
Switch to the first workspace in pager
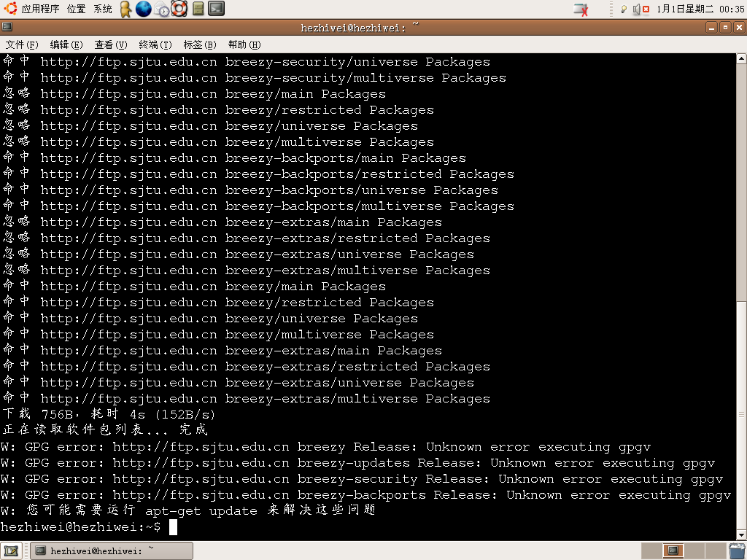click(x=651, y=551)
